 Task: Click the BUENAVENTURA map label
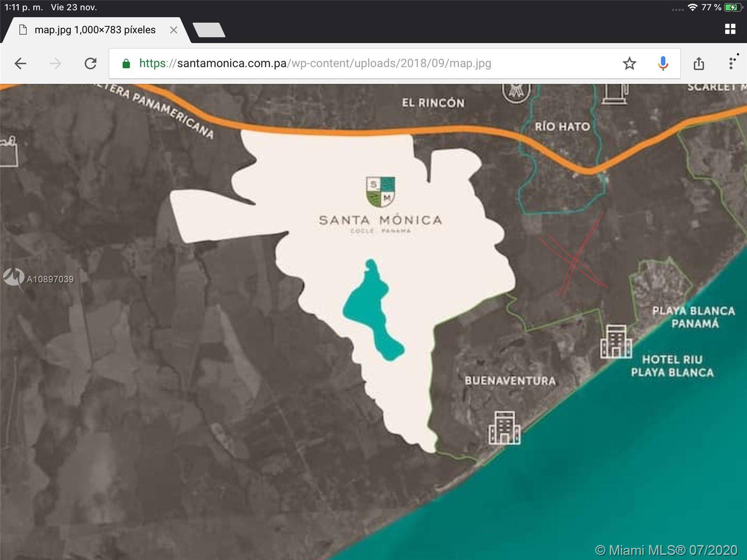(510, 381)
